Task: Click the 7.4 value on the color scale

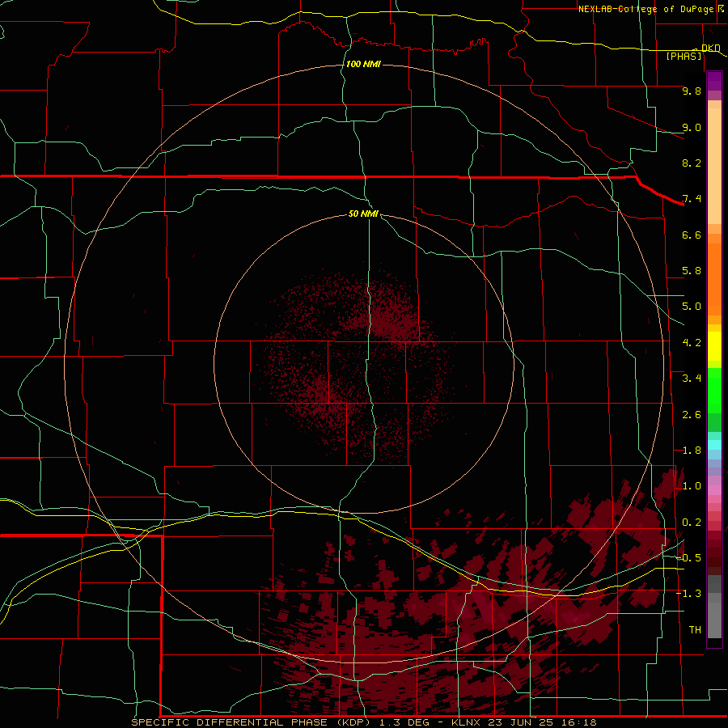Action: pos(692,199)
